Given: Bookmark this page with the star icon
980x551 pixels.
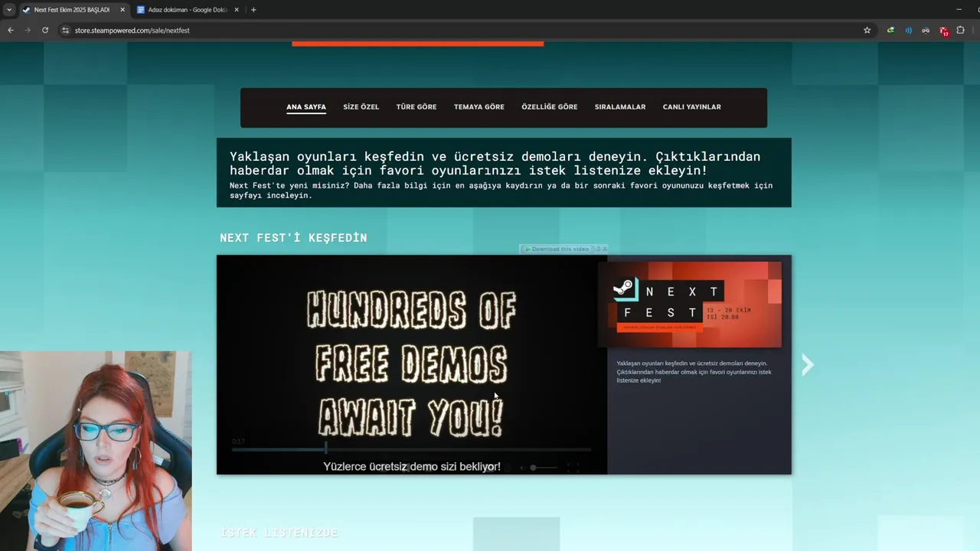Looking at the screenshot, I should [867, 30].
